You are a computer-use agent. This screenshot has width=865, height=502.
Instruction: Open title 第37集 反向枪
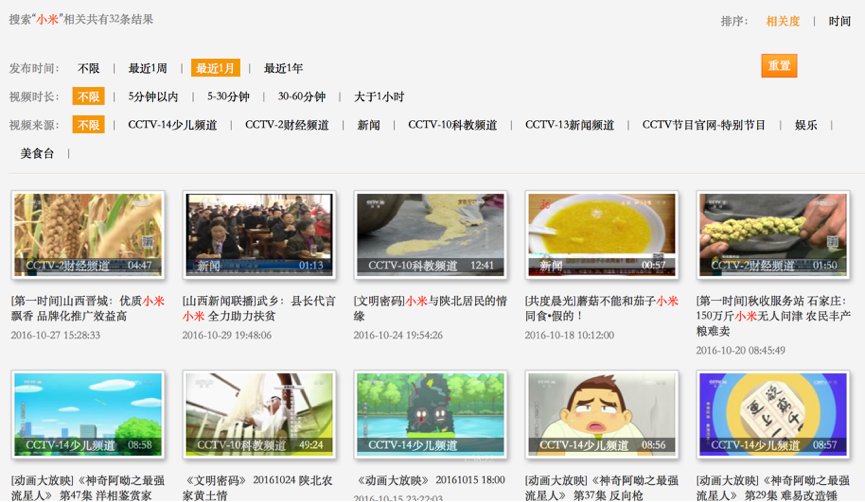click(602, 488)
